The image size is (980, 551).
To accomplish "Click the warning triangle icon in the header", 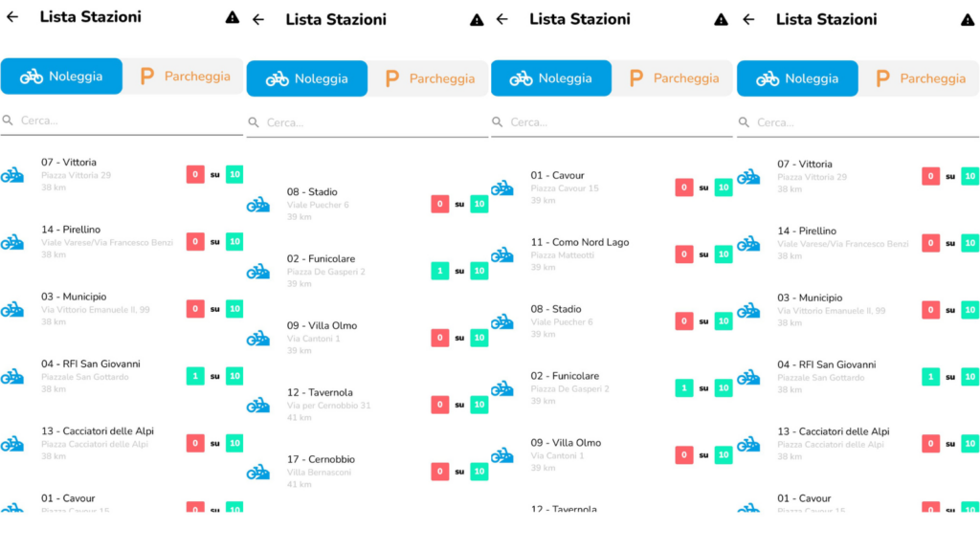I will click(x=231, y=16).
